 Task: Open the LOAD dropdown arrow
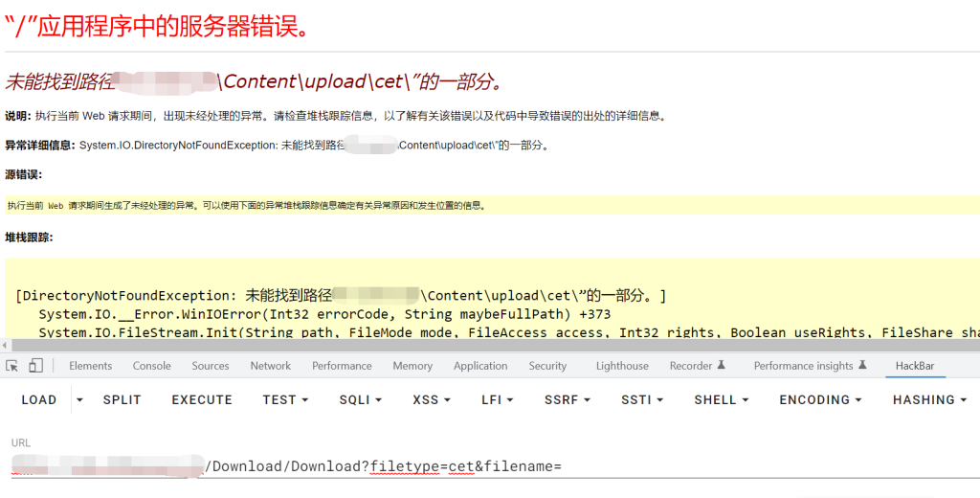pyautogui.click(x=79, y=399)
